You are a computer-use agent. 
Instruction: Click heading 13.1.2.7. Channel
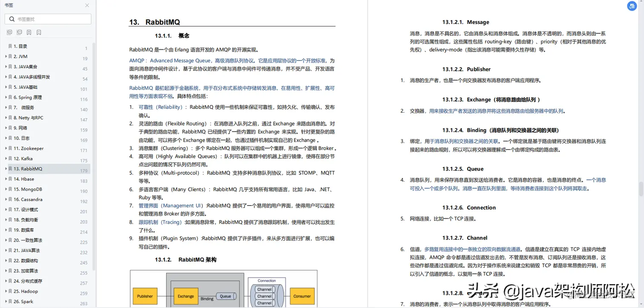(465, 238)
